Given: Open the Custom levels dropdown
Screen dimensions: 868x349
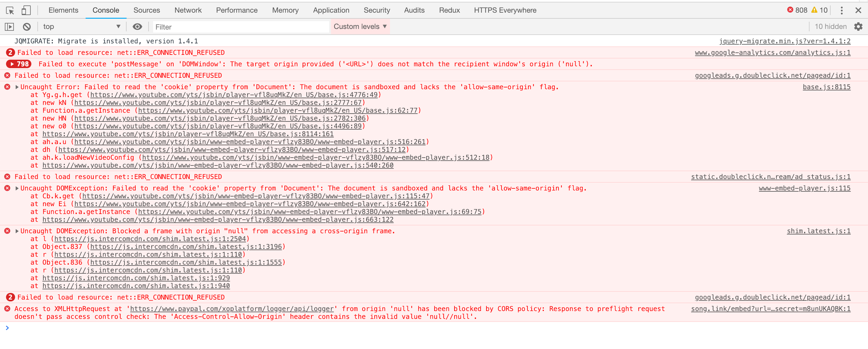Looking at the screenshot, I should [x=360, y=27].
